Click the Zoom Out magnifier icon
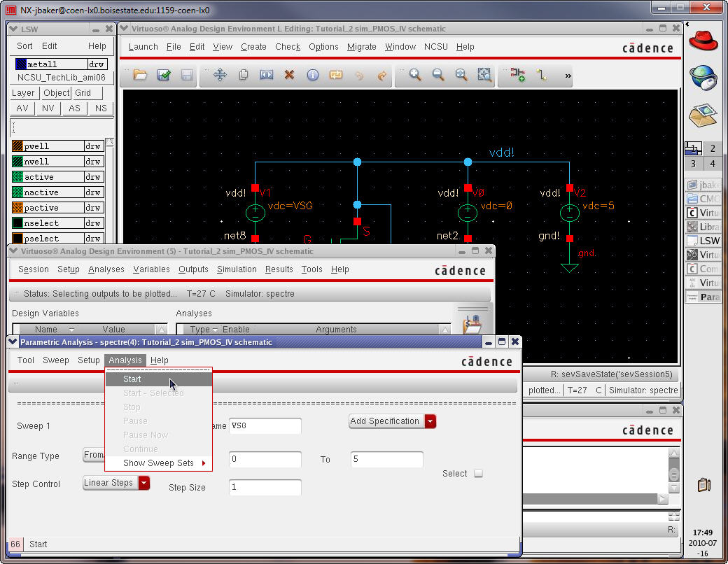Screen dimensions: 728x564 [x=438, y=75]
